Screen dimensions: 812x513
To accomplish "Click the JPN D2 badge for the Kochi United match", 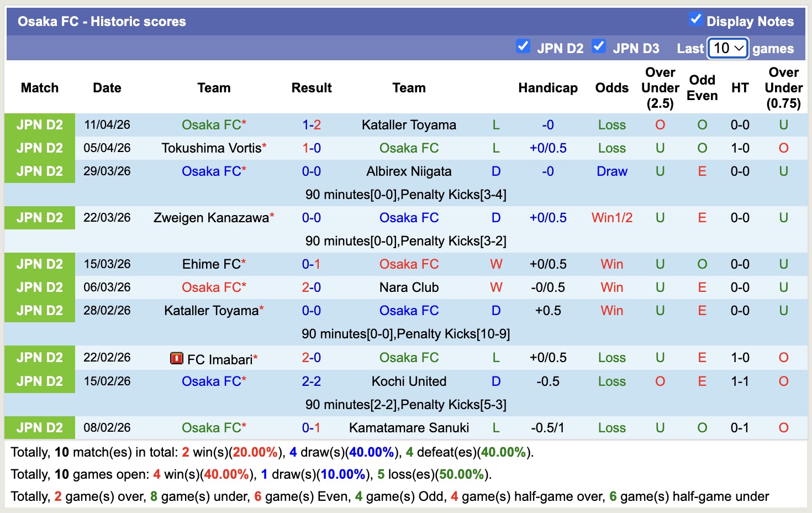I will [x=39, y=381].
